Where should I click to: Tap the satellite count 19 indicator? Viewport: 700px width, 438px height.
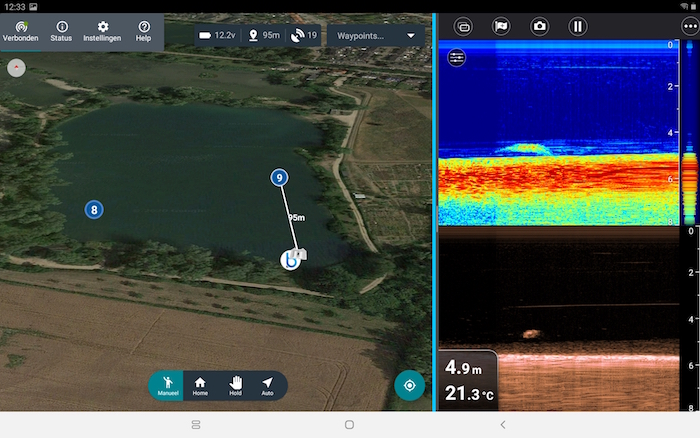click(304, 35)
